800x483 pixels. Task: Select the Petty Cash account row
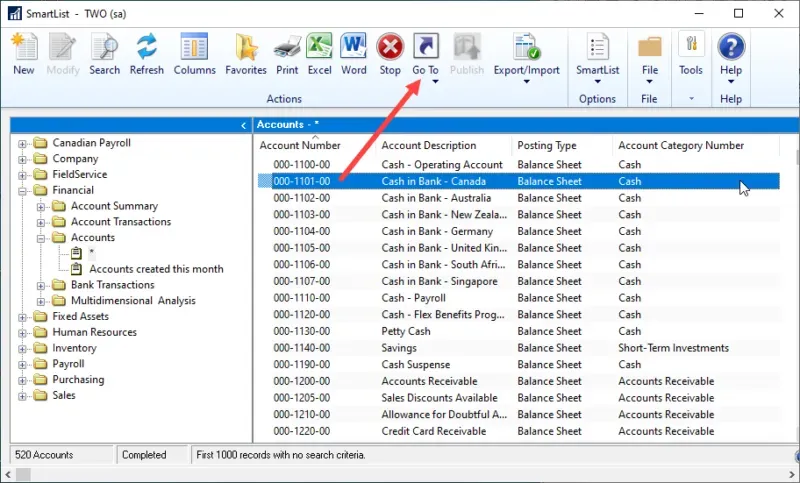tap(518, 331)
